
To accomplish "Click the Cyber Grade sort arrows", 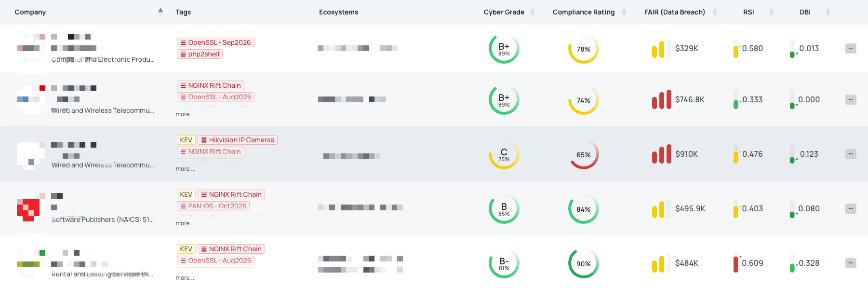I will point(533,12).
